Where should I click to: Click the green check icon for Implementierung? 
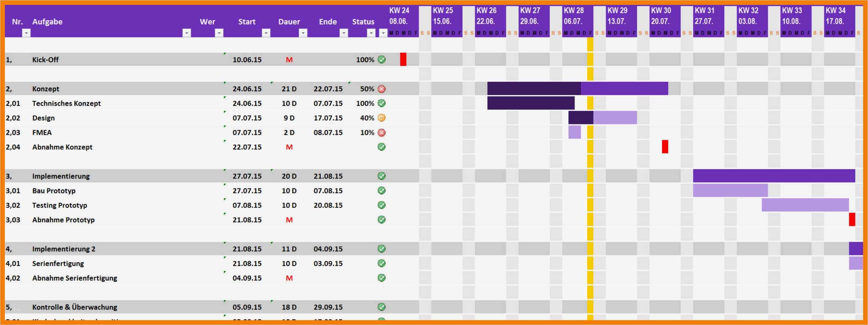click(382, 176)
